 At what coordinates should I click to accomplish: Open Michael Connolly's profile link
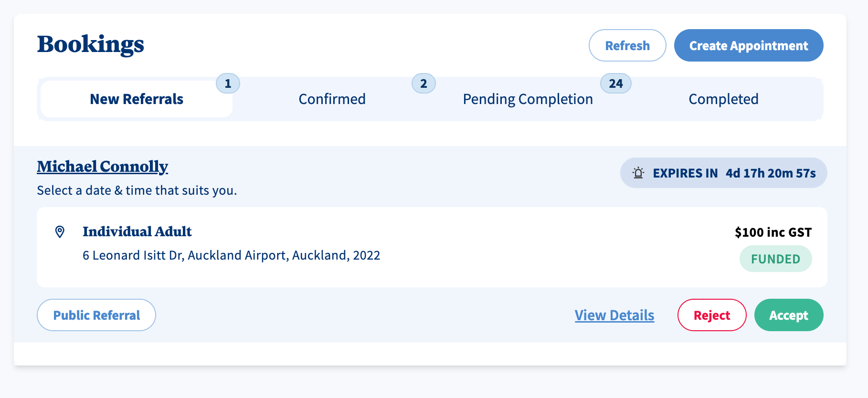(103, 167)
